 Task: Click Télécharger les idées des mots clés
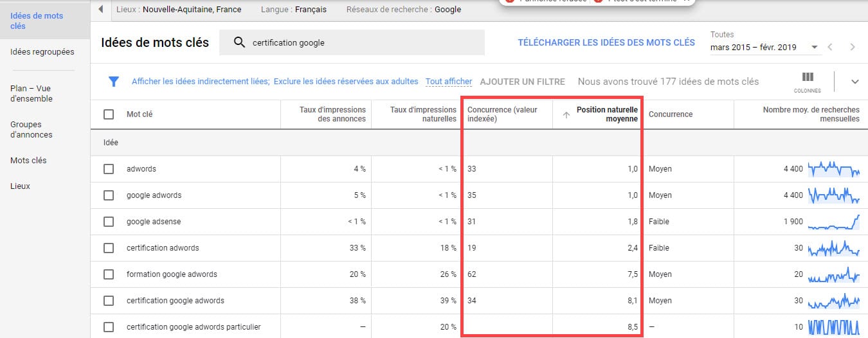click(x=606, y=42)
